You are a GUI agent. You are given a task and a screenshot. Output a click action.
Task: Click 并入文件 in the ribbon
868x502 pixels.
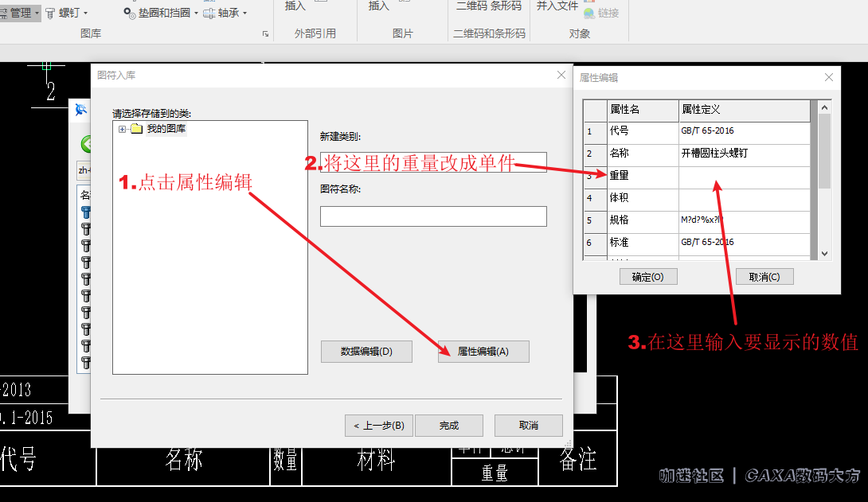tap(557, 6)
